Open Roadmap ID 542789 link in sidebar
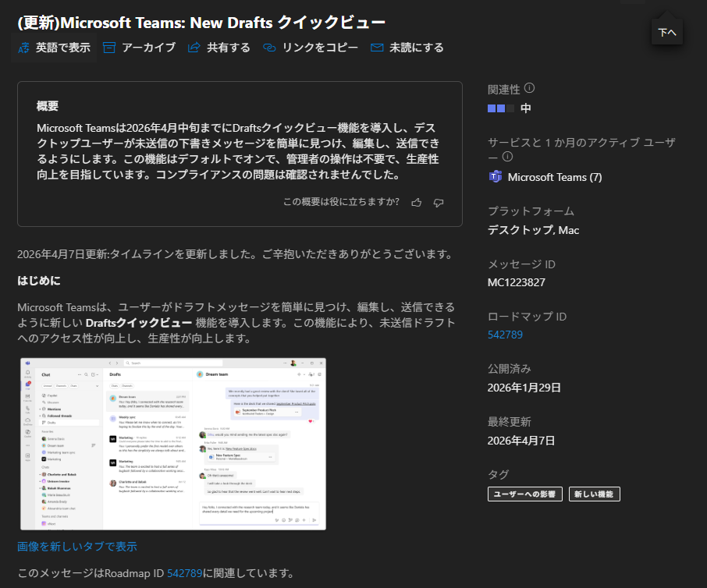This screenshot has height=588, width=707. (505, 335)
